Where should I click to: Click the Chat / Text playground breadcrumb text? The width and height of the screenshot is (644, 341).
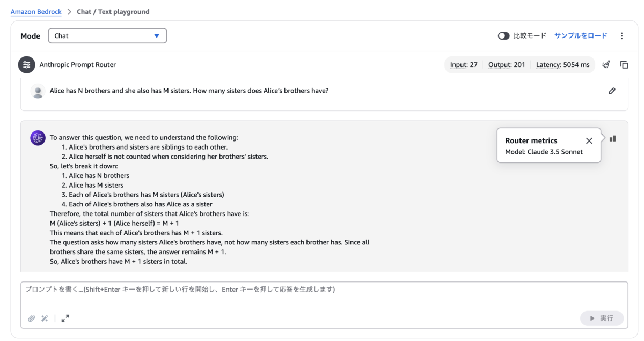point(113,11)
